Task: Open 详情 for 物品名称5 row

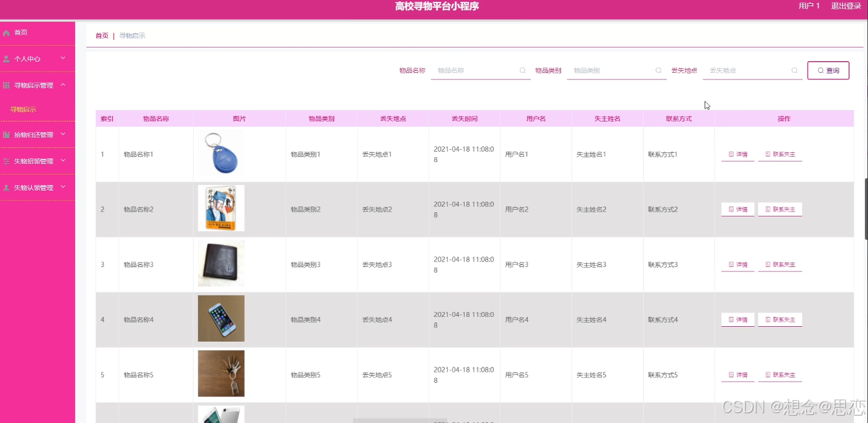Action: pyautogui.click(x=738, y=376)
